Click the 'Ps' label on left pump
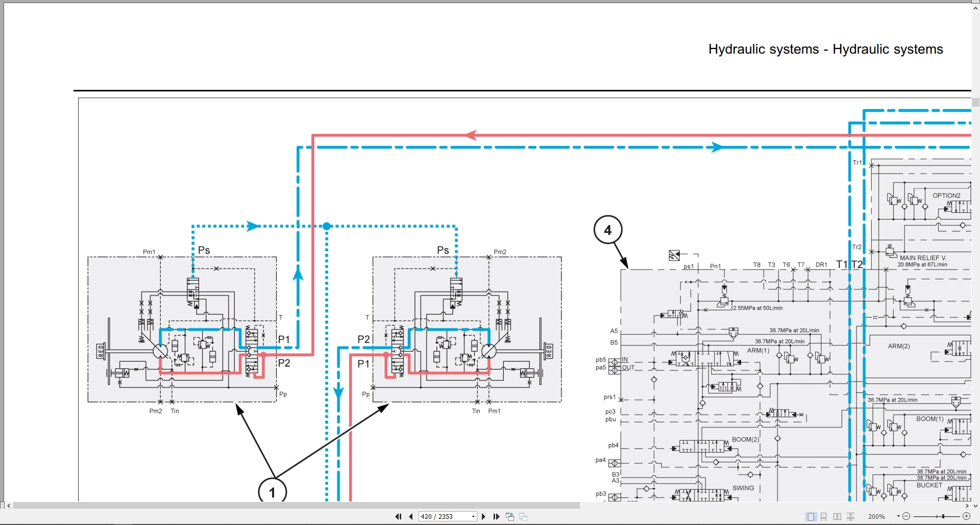 click(x=204, y=250)
